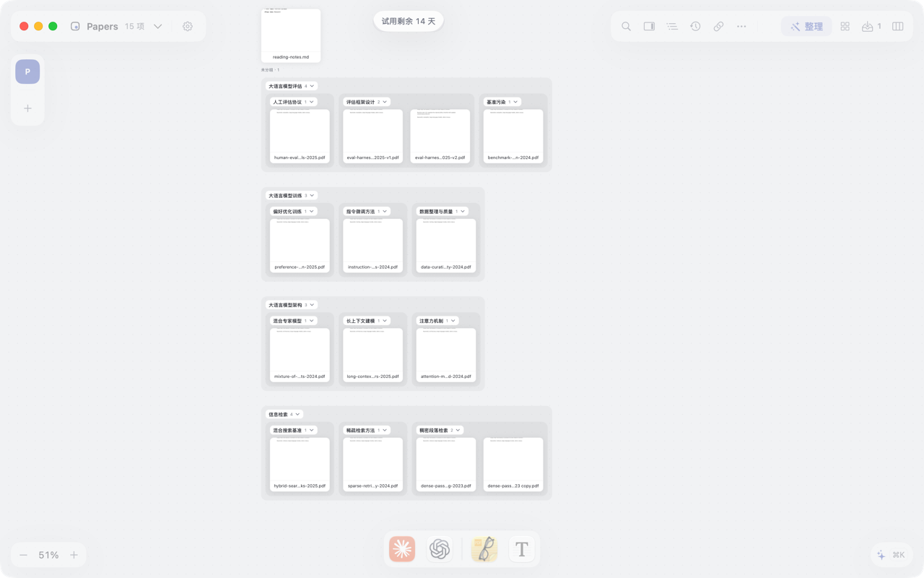
Task: Open the search tool in the toolbar
Action: click(x=626, y=27)
